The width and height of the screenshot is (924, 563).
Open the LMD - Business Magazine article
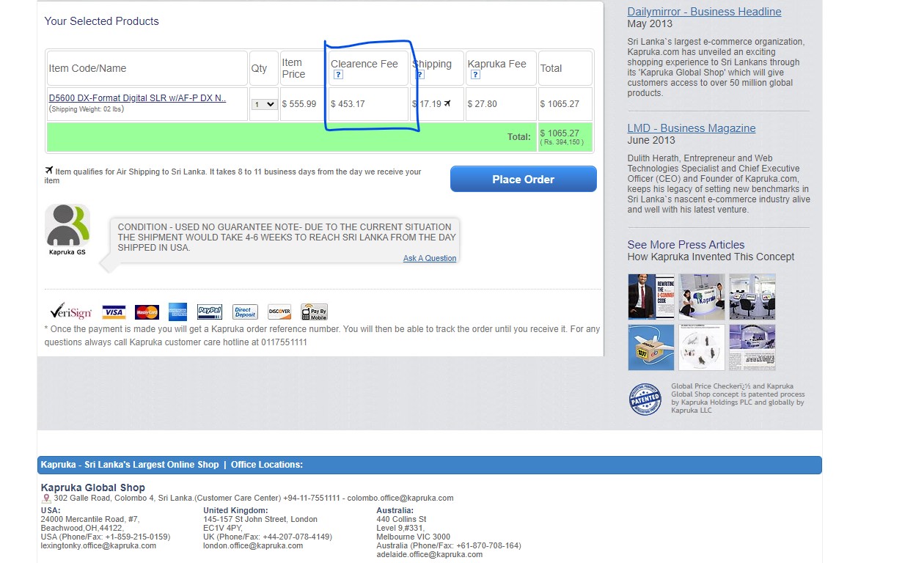pyautogui.click(x=692, y=128)
